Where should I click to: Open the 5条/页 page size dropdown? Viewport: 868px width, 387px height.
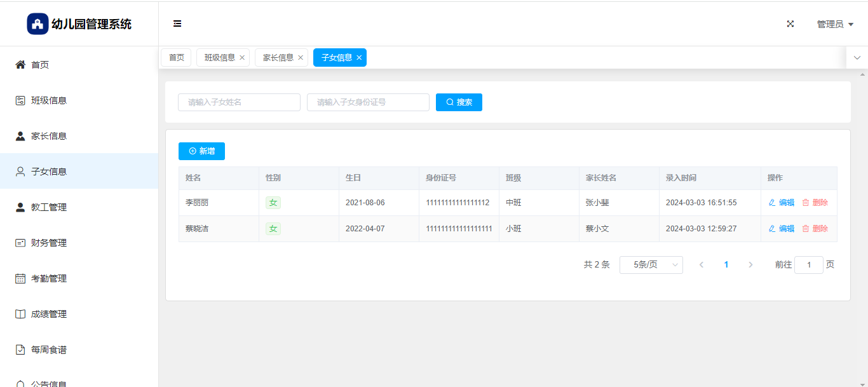(x=651, y=265)
